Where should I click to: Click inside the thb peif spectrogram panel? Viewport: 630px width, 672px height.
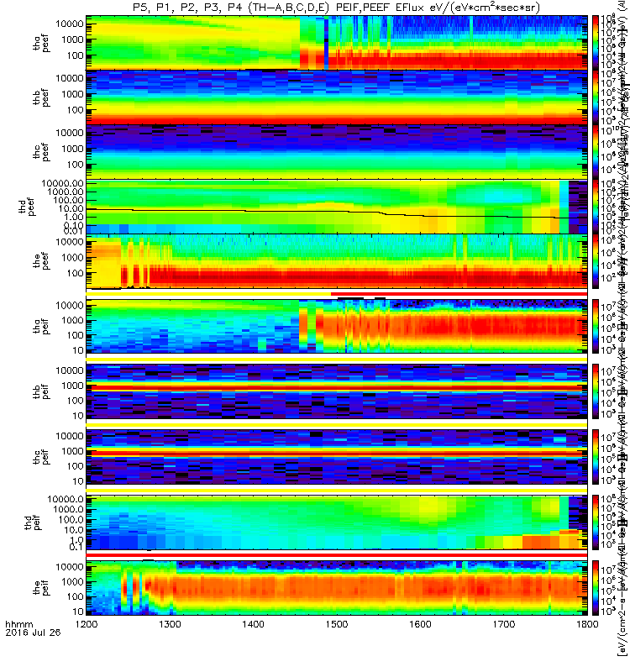[337, 391]
